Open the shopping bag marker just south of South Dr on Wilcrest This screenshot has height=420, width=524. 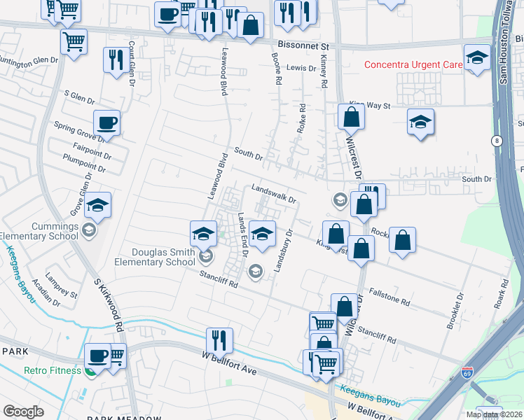tap(364, 204)
